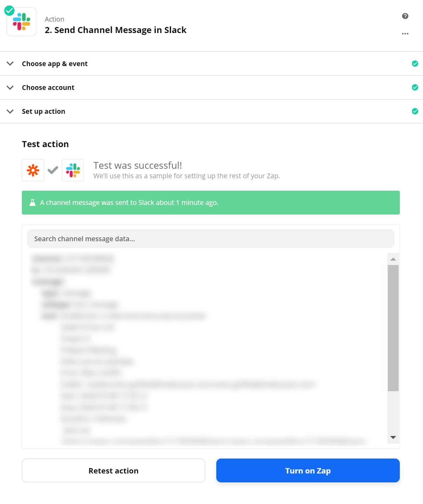
Task: Click the gray scrollbar thumb in data panel
Action: [x=393, y=328]
